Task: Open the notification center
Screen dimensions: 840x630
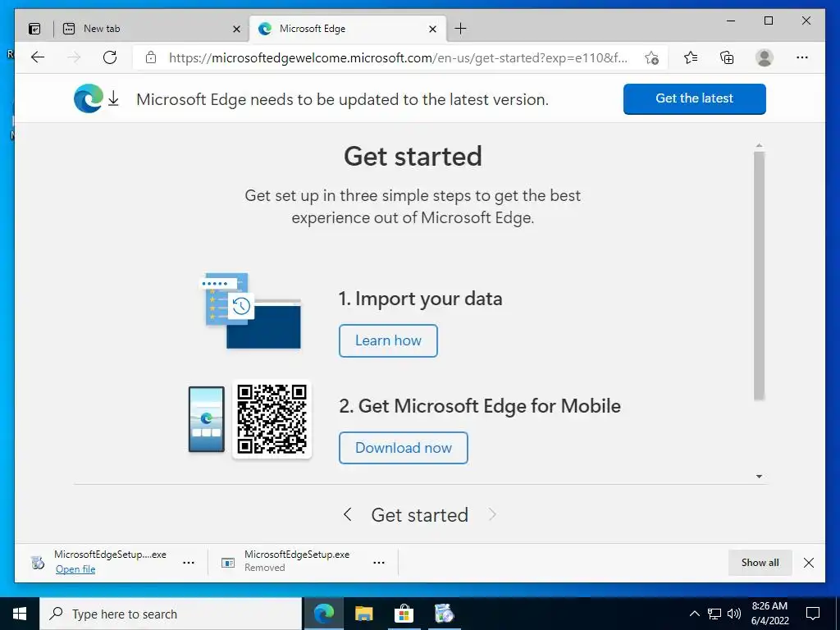Action: tap(813, 614)
